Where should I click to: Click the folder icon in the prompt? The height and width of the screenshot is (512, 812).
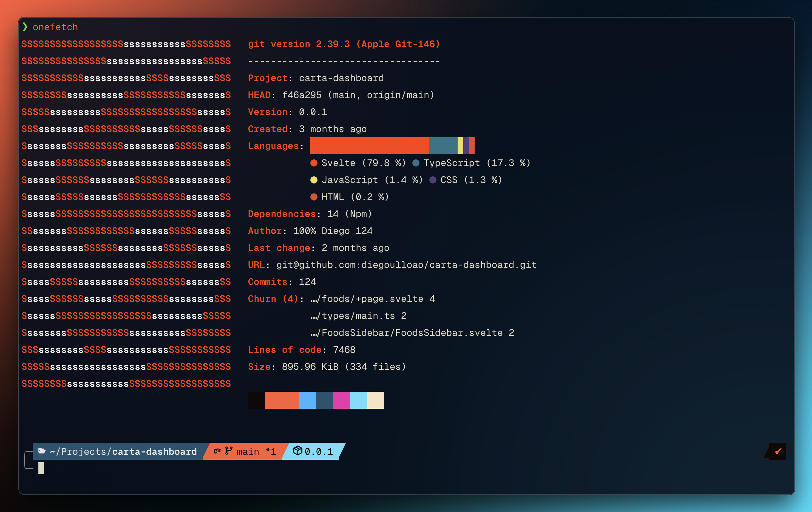click(42, 451)
